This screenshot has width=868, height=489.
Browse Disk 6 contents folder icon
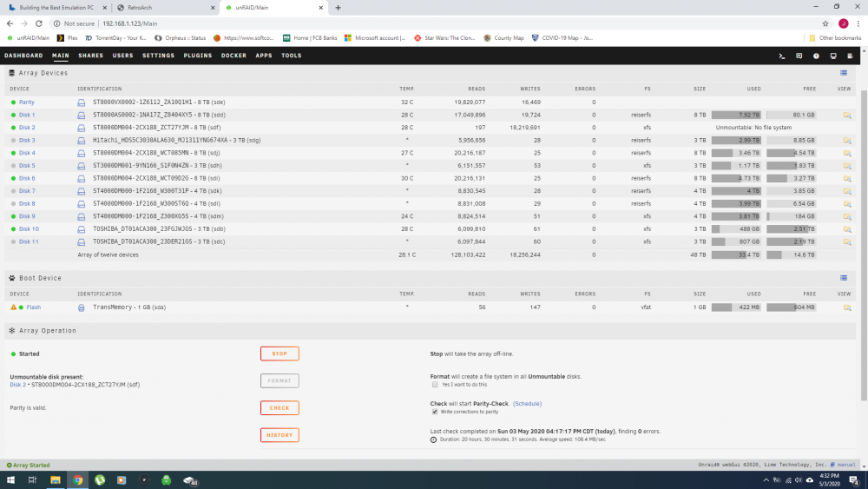(847, 179)
